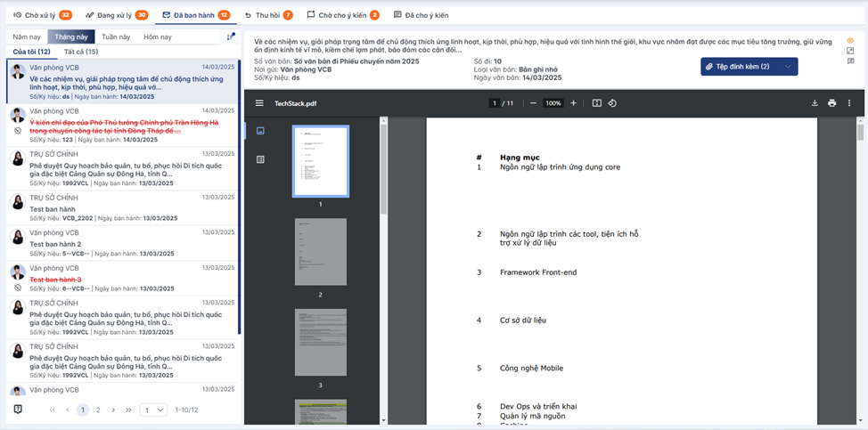
Task: Click the expand fullscreen icon below eye
Action: point(850,51)
